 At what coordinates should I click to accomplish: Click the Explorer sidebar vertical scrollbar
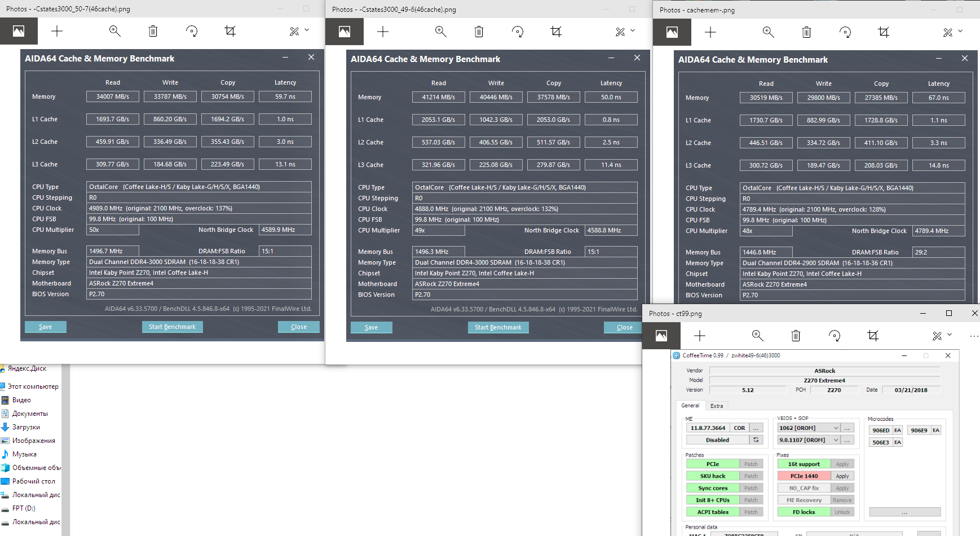click(65, 450)
